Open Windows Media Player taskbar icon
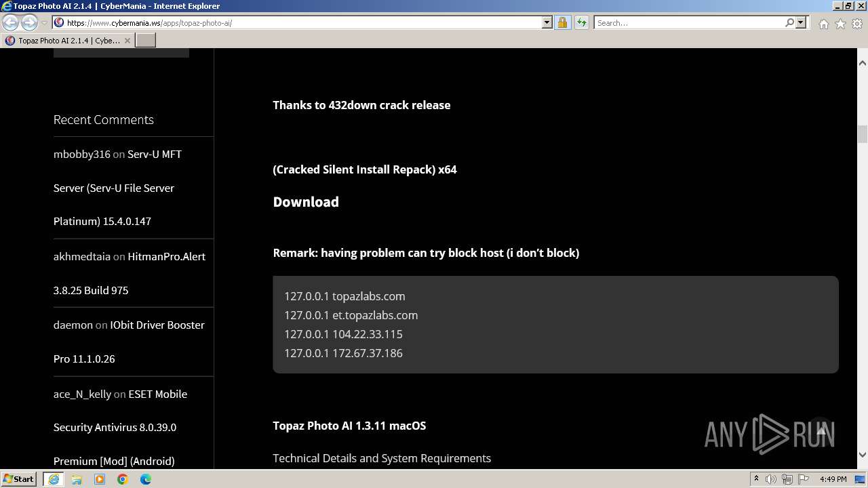 tap(100, 479)
